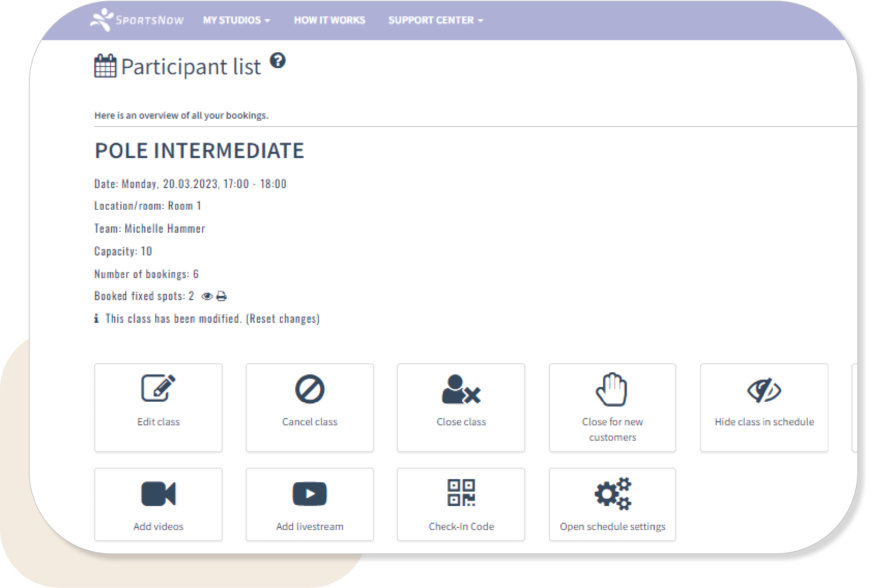Click the Close class user-x icon
Screen dimensions: 870x588
pos(461,390)
